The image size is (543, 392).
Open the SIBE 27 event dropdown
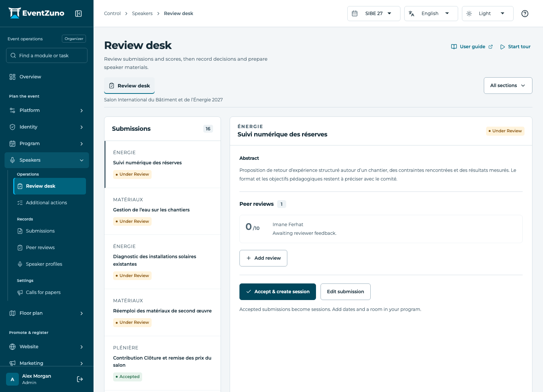pos(374,14)
